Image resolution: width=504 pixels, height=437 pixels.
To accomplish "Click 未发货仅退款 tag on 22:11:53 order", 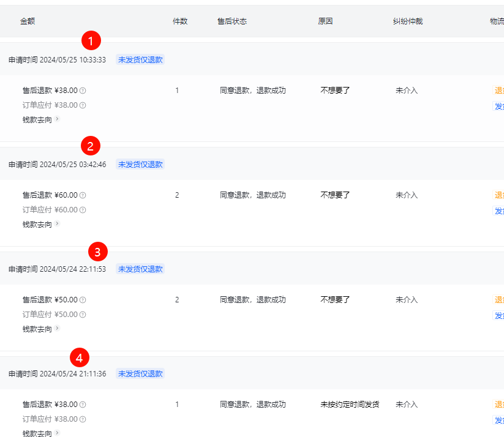I will [140, 269].
